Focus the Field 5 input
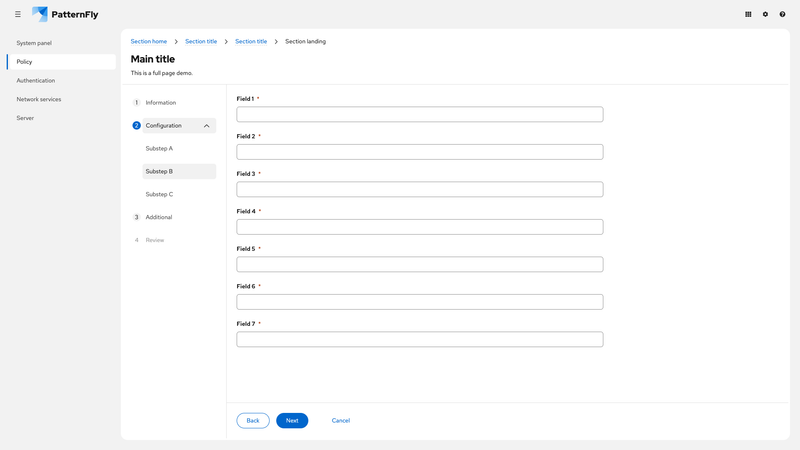 419,264
